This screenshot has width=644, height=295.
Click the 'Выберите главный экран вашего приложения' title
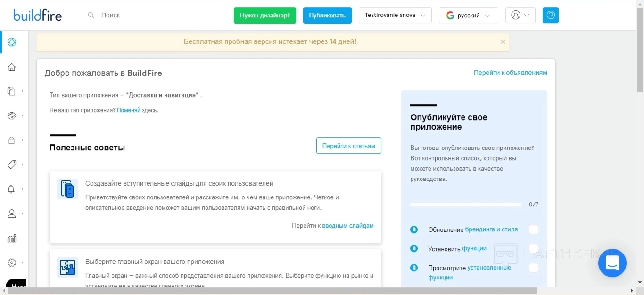click(x=155, y=262)
